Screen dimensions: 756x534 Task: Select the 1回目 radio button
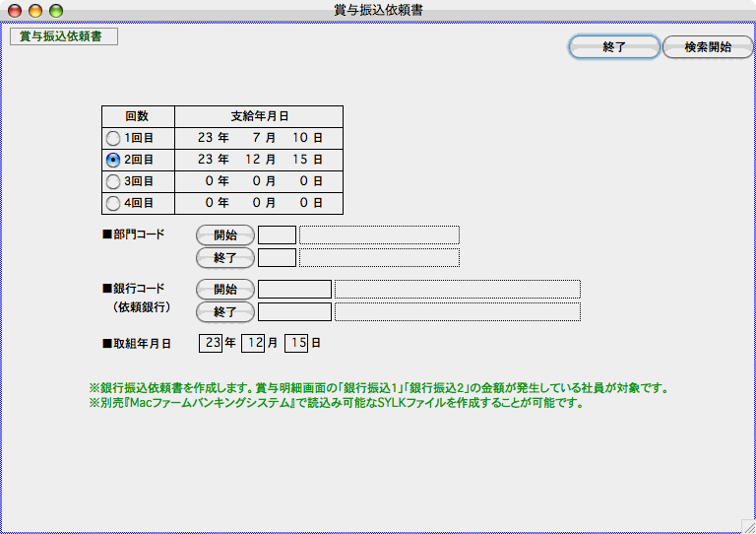[x=113, y=138]
